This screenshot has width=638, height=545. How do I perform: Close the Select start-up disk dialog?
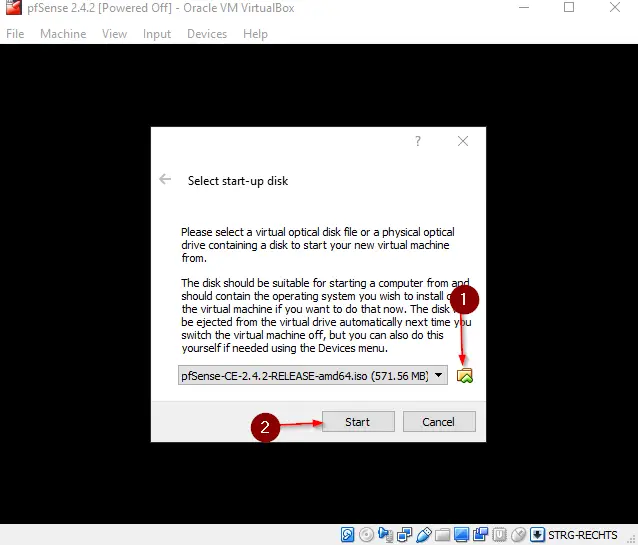pyautogui.click(x=463, y=141)
